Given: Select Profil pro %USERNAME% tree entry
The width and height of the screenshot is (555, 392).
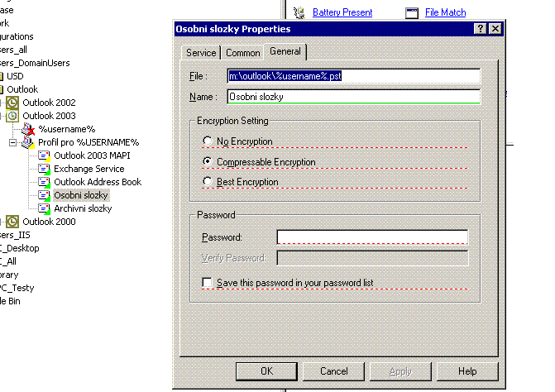Looking at the screenshot, I should pos(89,142).
